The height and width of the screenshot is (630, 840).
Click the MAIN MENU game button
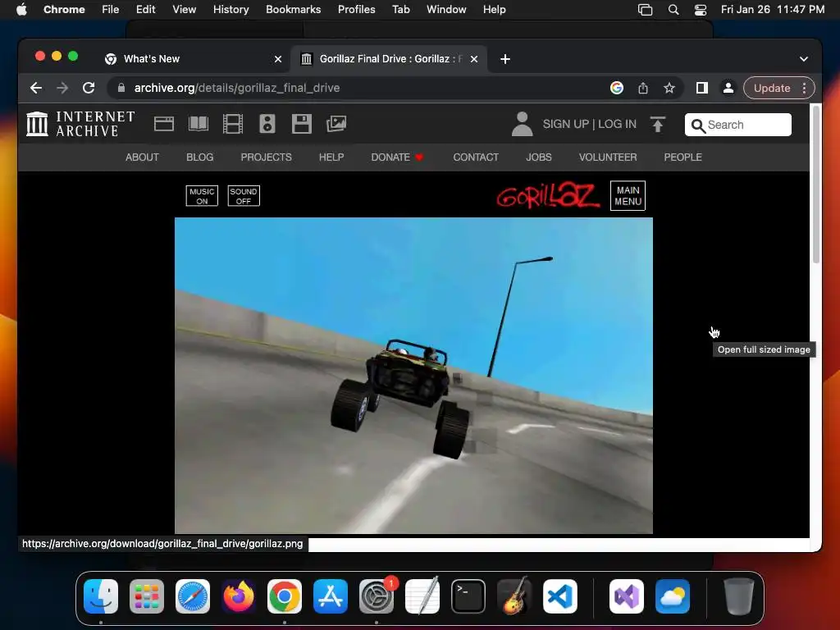click(628, 196)
